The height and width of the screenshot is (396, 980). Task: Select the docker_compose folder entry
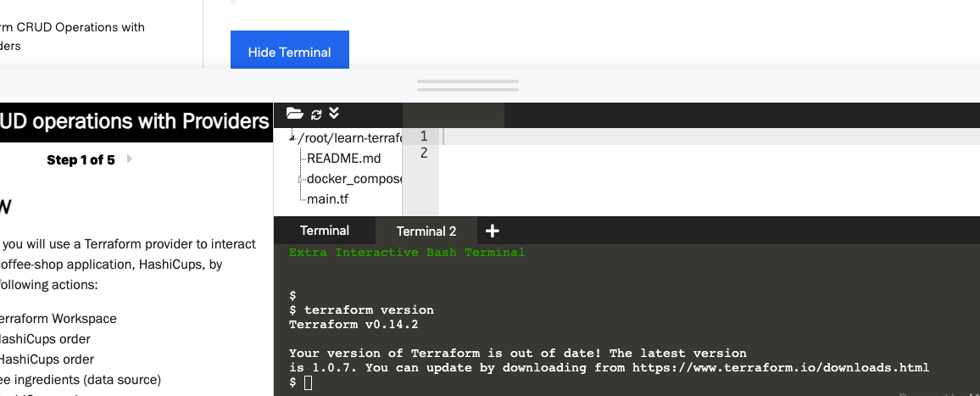click(354, 179)
